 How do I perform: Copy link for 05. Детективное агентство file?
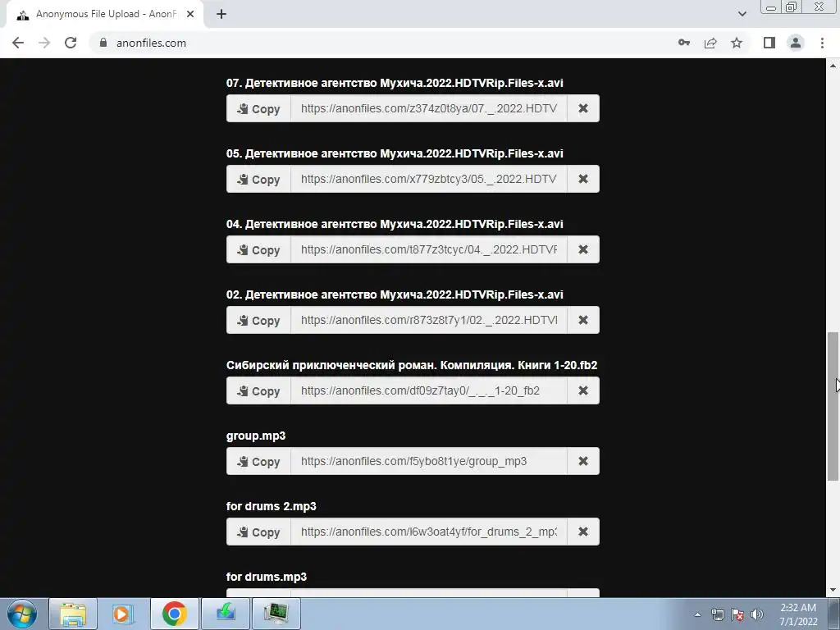point(258,180)
